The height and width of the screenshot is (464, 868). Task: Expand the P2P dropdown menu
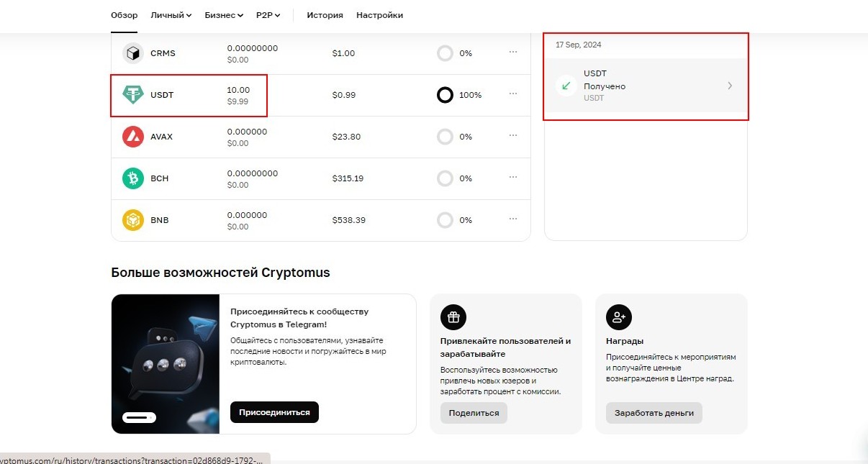tap(268, 15)
